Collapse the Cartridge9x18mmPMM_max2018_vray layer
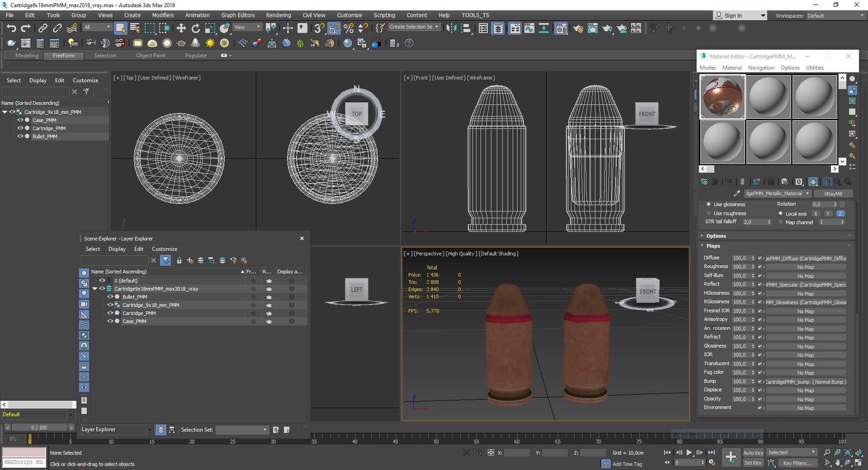The width and height of the screenshot is (868, 470). point(95,289)
